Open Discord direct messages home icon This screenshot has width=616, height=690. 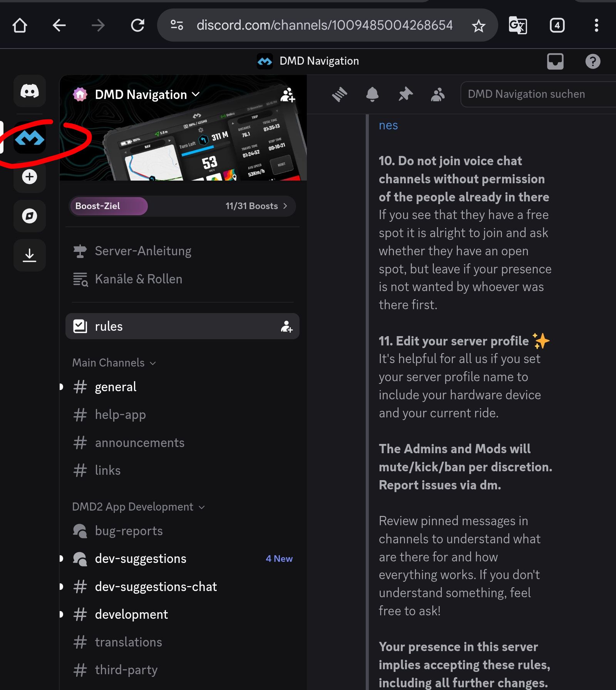point(30,92)
